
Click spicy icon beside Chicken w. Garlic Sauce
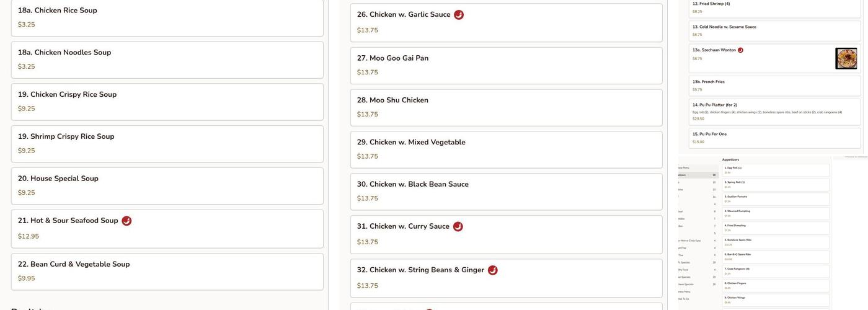coord(459,15)
